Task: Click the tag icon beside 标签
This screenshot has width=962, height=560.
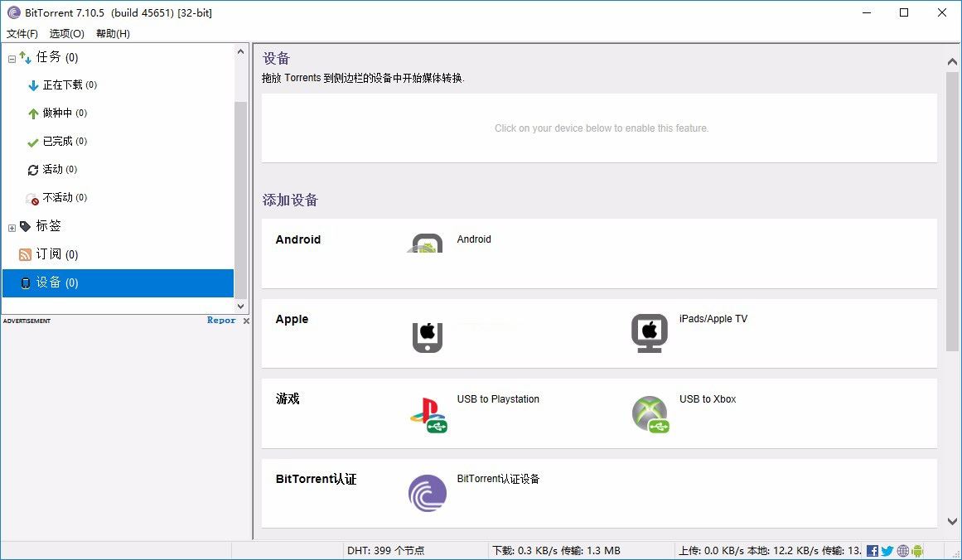Action: 25,226
